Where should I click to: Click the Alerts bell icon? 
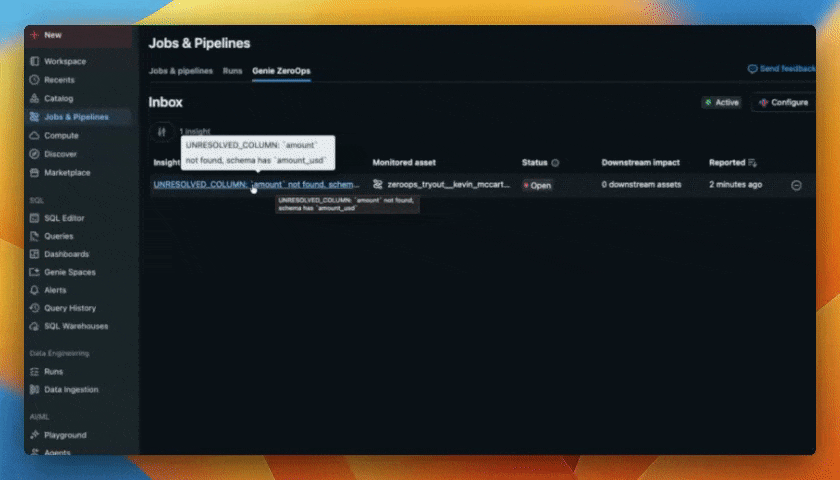[35, 290]
